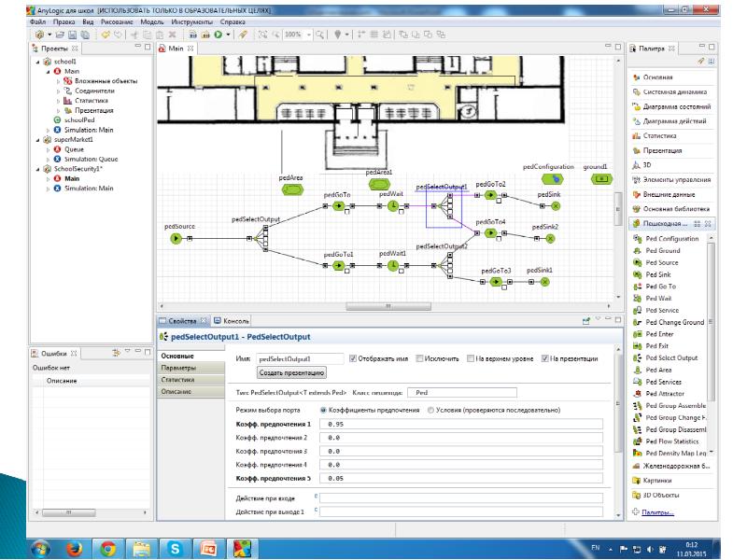Pick Ped Source from the palette
747x560 pixels.
[661, 263]
